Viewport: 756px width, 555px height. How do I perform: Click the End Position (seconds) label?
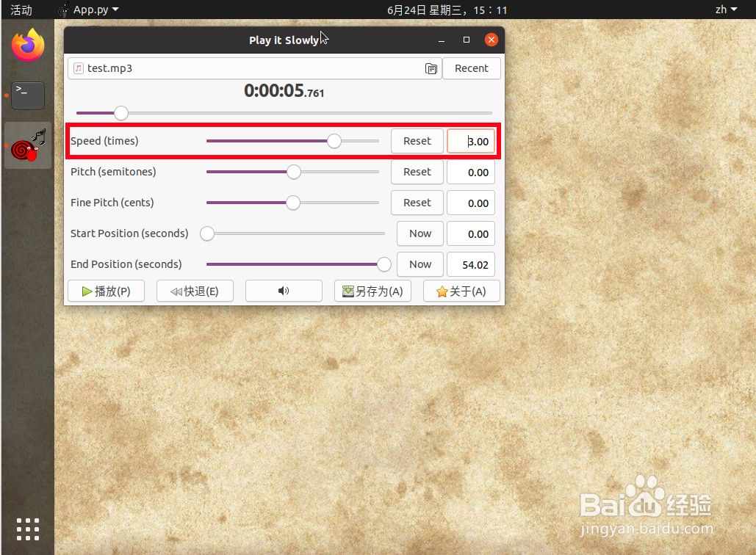coord(126,264)
